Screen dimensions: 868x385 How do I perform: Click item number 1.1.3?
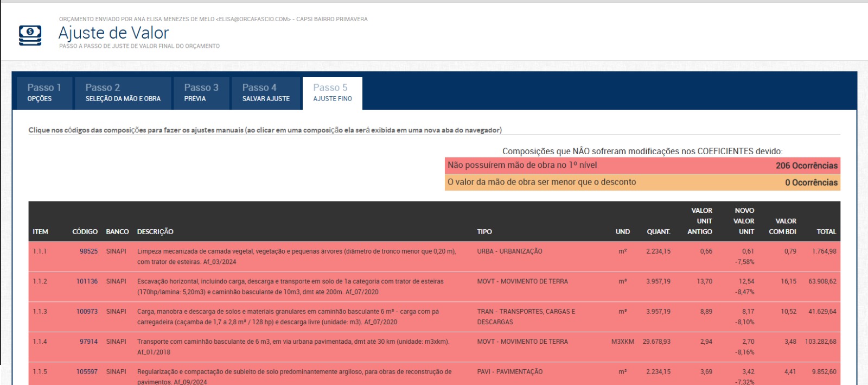coord(40,312)
